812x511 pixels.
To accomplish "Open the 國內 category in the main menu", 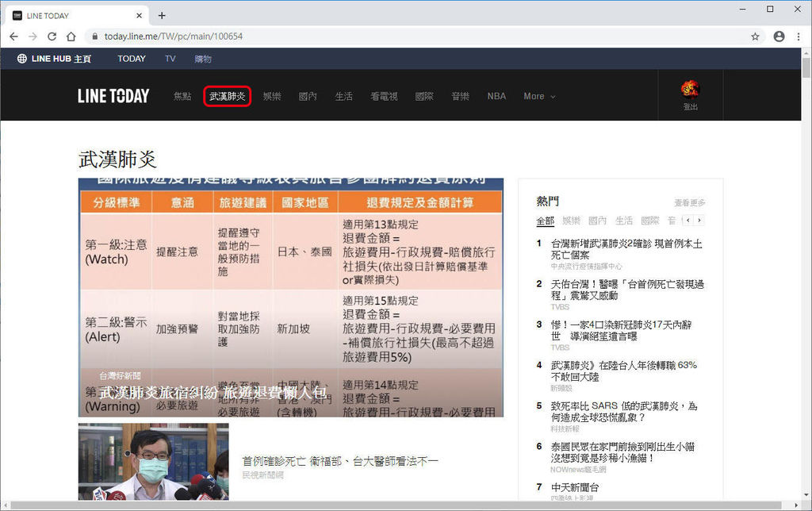I will tap(308, 96).
